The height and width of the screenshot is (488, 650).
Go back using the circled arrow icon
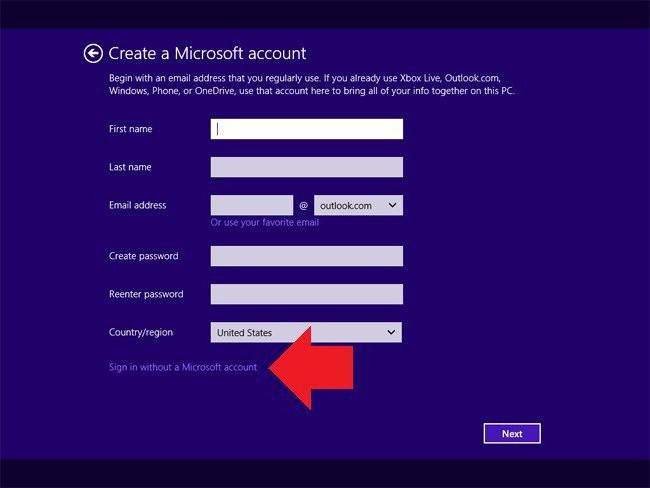point(93,53)
